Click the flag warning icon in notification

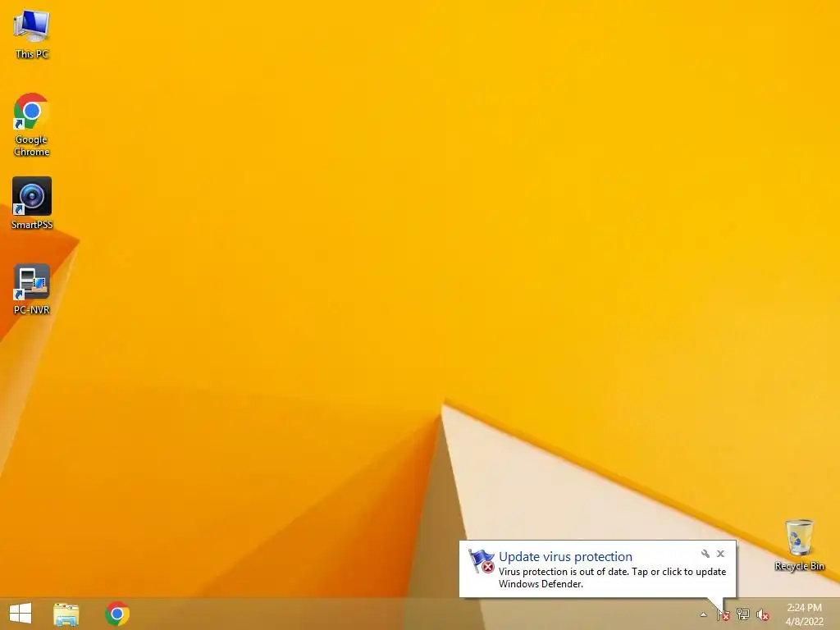pos(481,561)
